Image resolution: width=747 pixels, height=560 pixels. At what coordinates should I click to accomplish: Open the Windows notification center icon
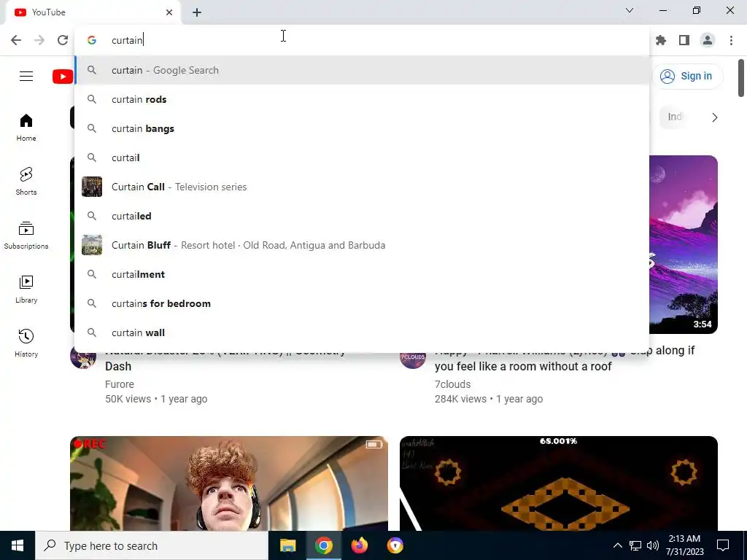723,545
